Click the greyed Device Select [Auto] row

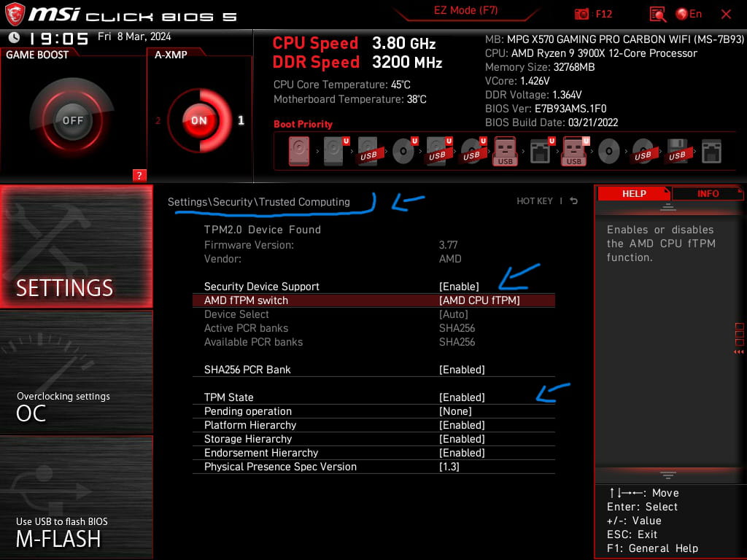pos(373,314)
